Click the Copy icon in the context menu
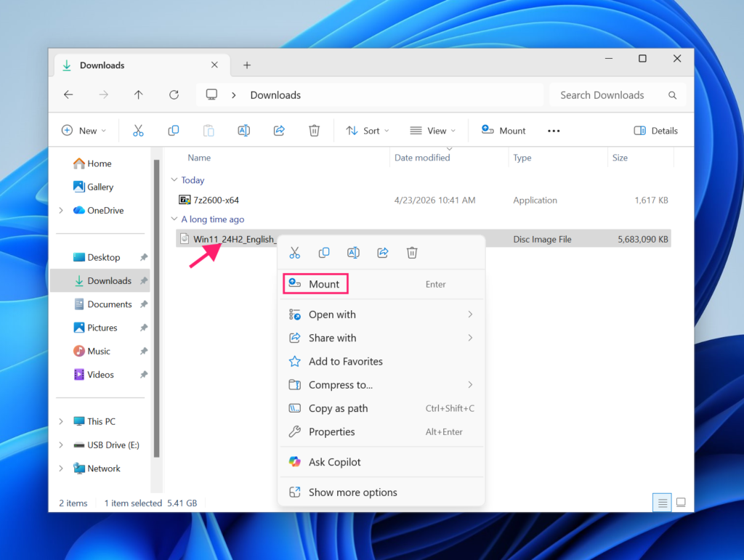Screen dimensions: 744x560 324,253
